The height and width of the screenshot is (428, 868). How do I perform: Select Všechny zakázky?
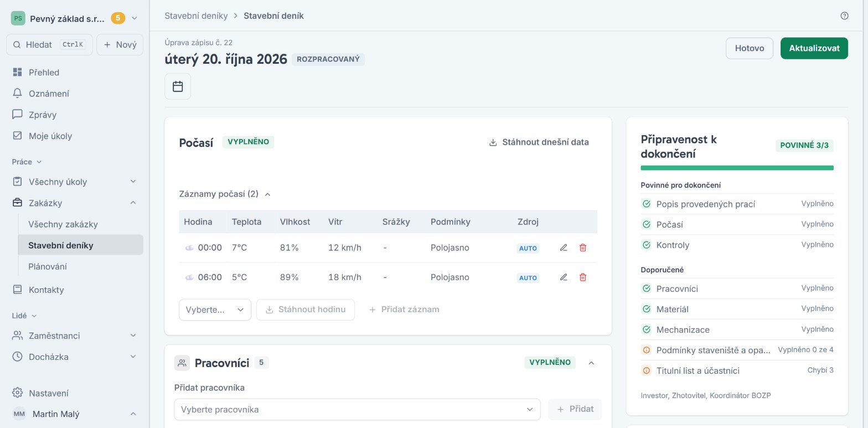pos(81,224)
